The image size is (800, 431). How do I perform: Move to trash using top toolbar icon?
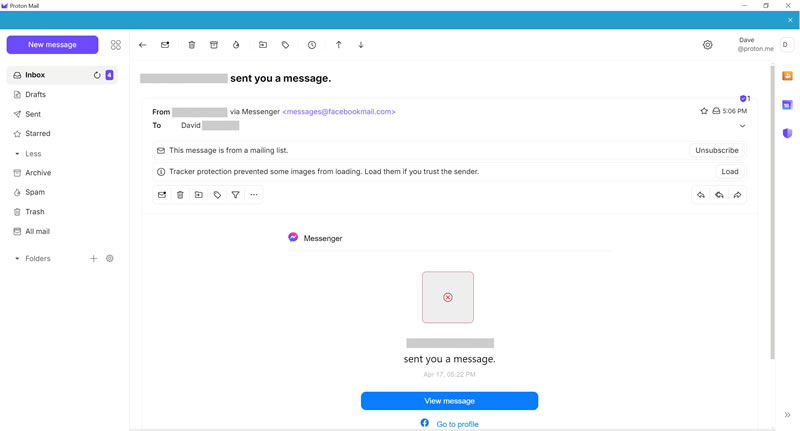point(192,45)
